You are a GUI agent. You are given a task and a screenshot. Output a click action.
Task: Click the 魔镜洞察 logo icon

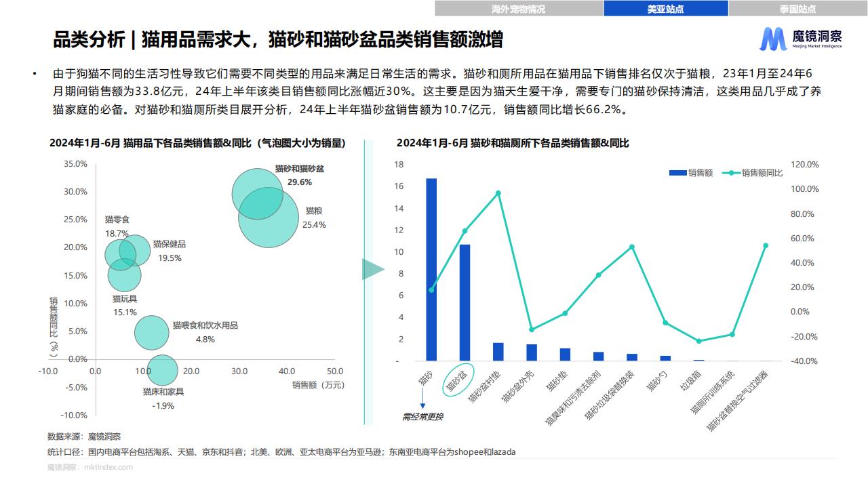tap(772, 39)
